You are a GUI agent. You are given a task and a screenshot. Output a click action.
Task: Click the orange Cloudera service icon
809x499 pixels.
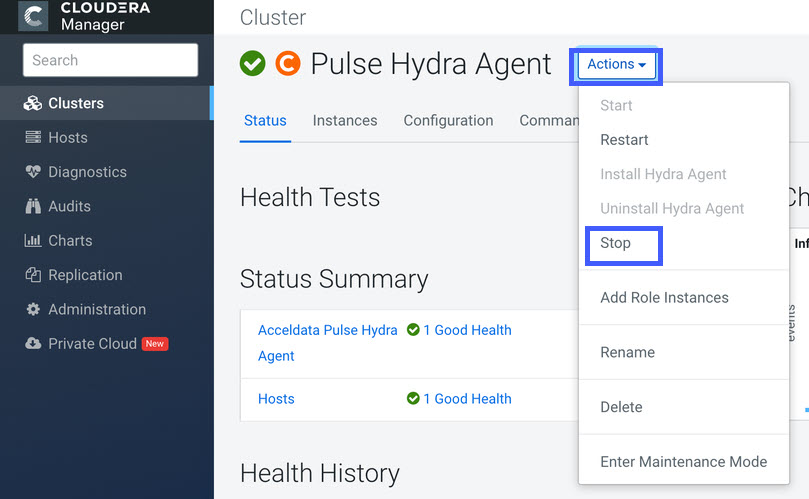tap(287, 63)
